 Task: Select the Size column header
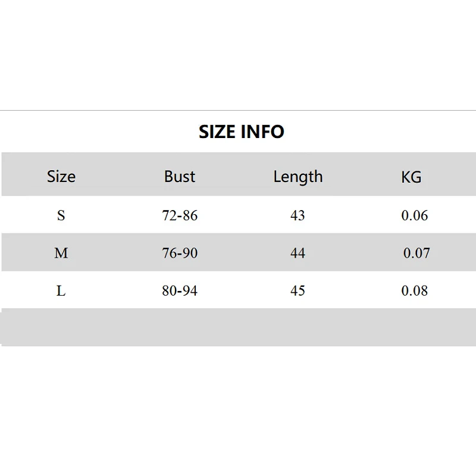[61, 177]
